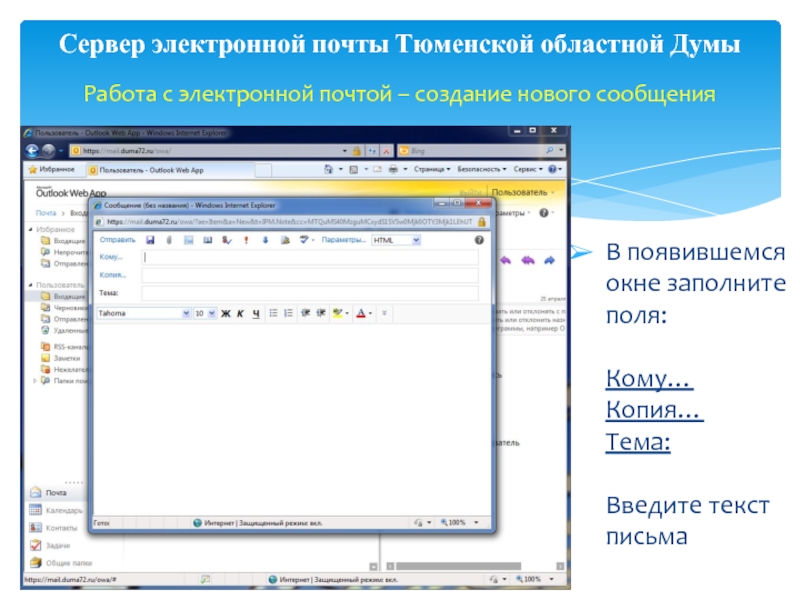
Task: Click the IE print icon
Action: [393, 169]
